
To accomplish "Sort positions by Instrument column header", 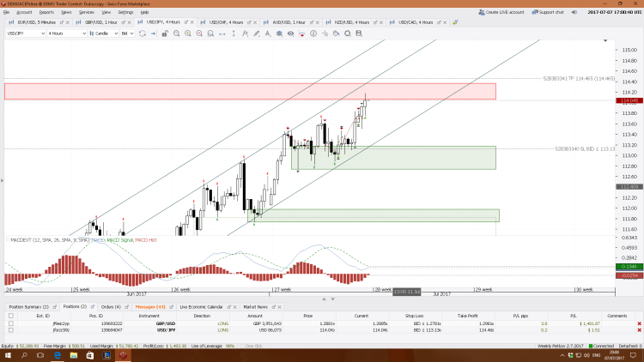I will pos(149,316).
